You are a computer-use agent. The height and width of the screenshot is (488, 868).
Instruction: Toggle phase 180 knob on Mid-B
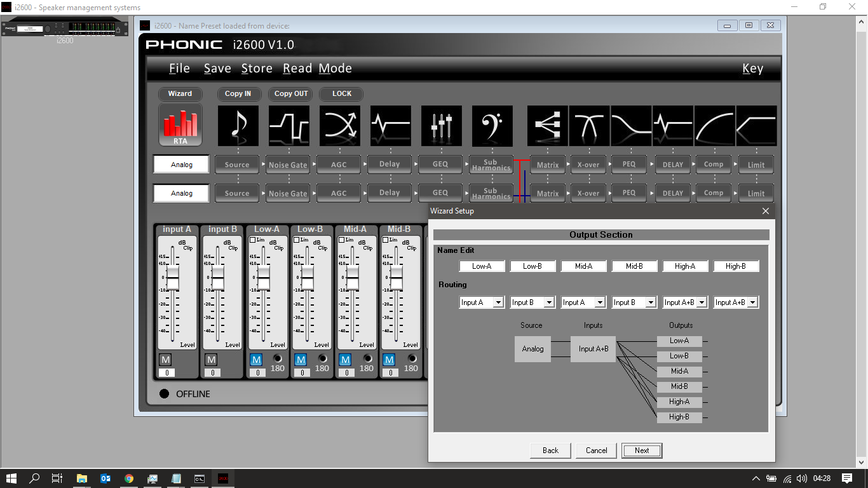[412, 359]
